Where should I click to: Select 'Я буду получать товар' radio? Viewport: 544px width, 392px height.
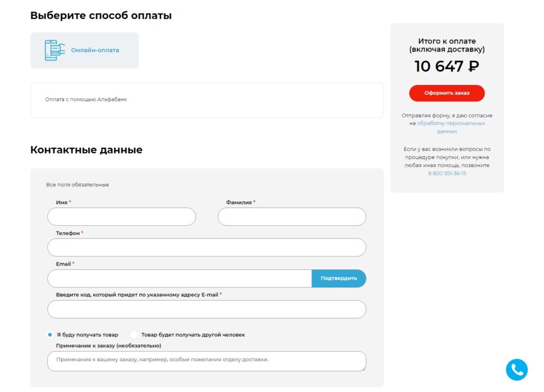pos(50,335)
